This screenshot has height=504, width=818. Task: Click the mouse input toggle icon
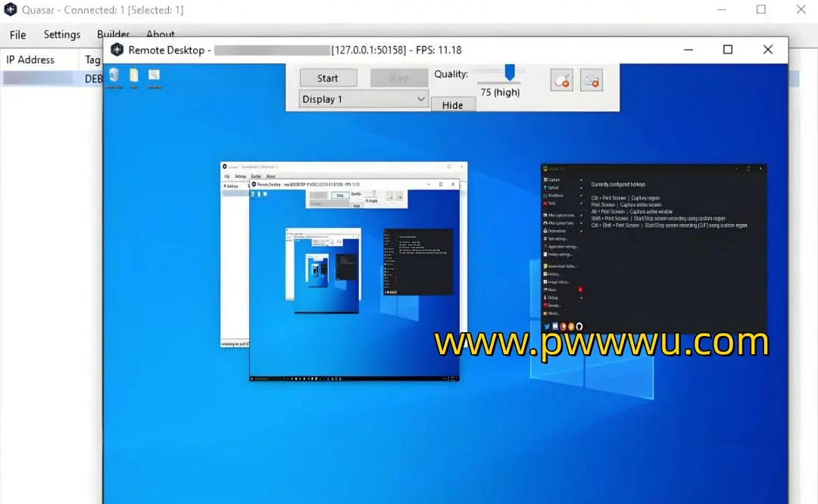tap(562, 80)
